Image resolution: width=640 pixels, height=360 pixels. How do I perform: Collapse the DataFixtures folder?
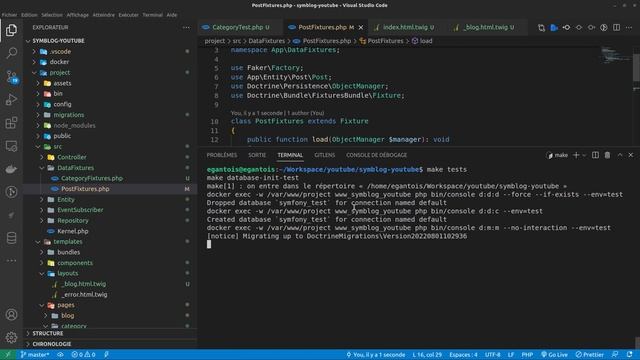pos(110,168)
